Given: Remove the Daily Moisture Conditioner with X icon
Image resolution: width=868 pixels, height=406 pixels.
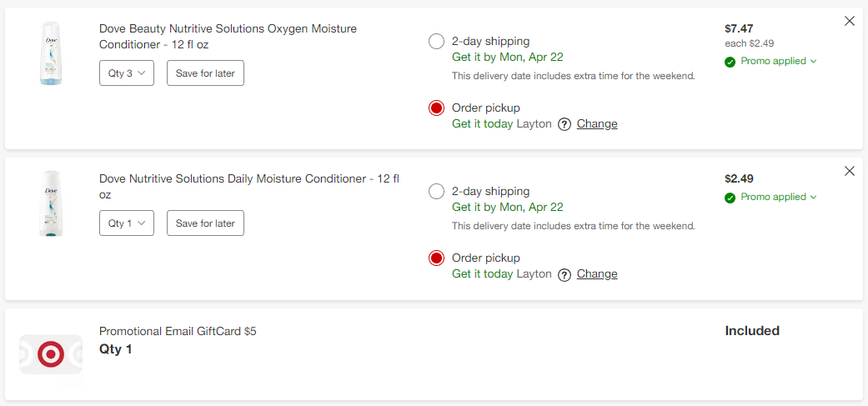Looking at the screenshot, I should [x=850, y=171].
